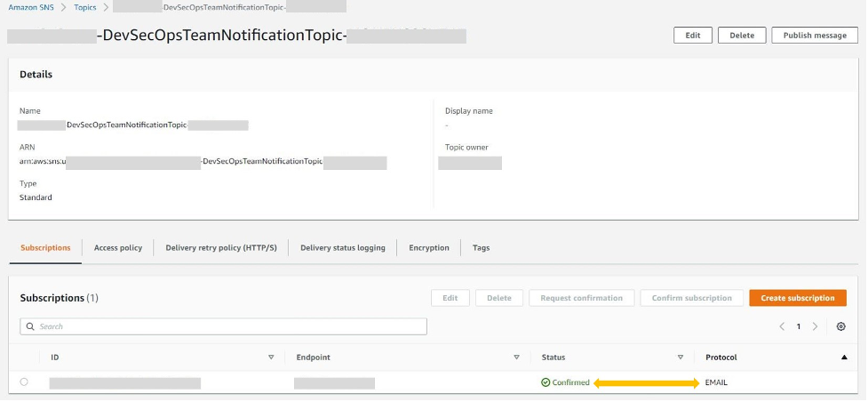Viewport: 868px width, 402px height.
Task: Open the Access policy tab
Action: click(118, 248)
